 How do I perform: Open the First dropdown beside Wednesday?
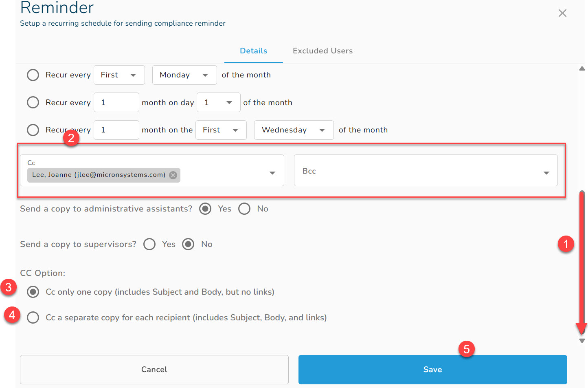tap(221, 130)
